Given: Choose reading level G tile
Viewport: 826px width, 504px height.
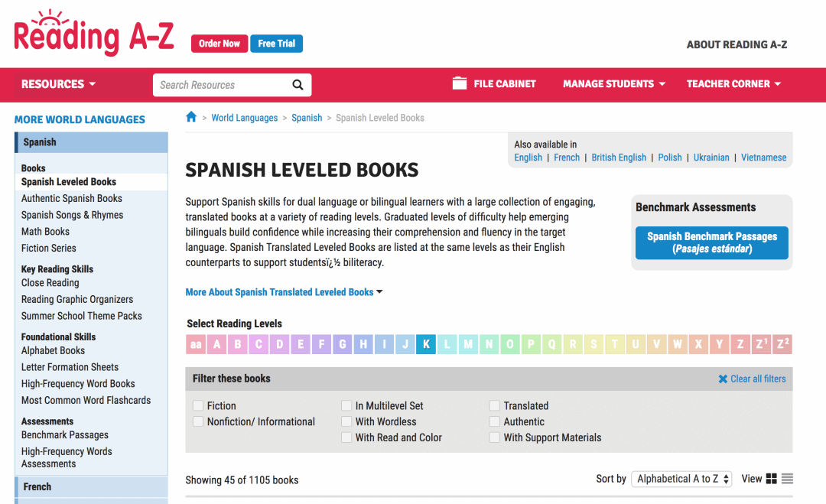Looking at the screenshot, I should pos(343,344).
